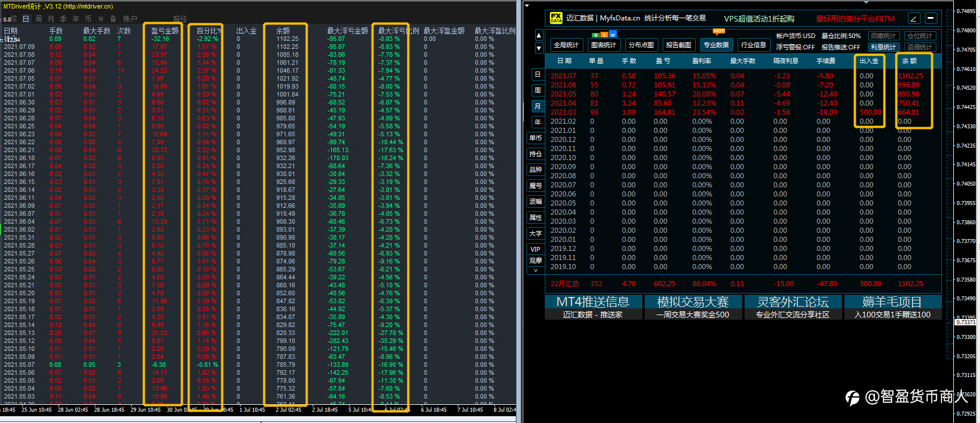Open the 魔号 sidebar view
The image size is (980, 423).
(x=536, y=186)
